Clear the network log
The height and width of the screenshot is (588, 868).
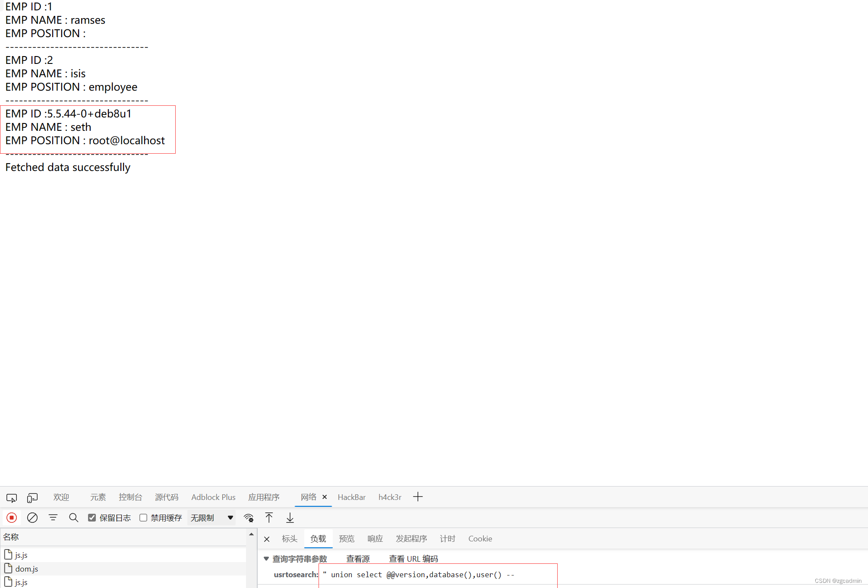pyautogui.click(x=32, y=518)
